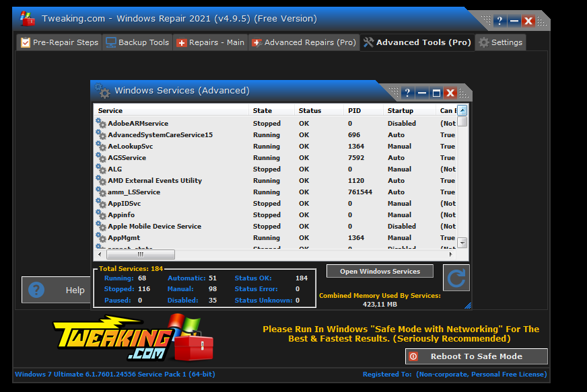Select the amm_LSService service name
The image size is (587, 392).
[134, 192]
